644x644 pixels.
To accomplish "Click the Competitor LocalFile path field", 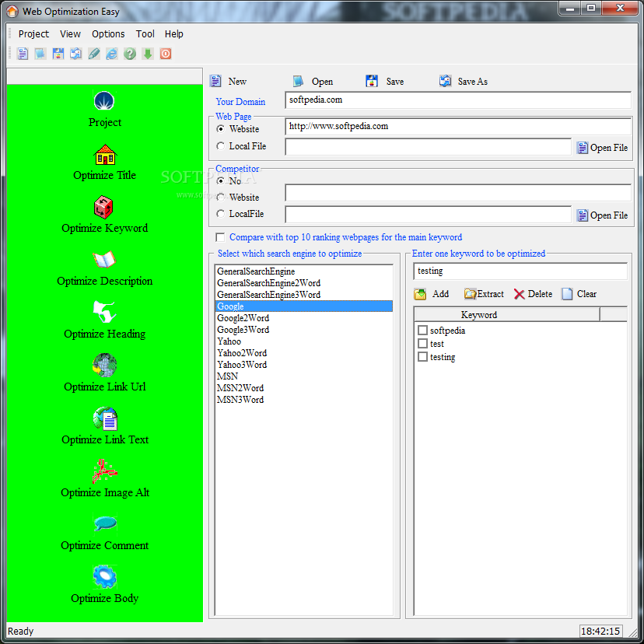I will pyautogui.click(x=428, y=215).
